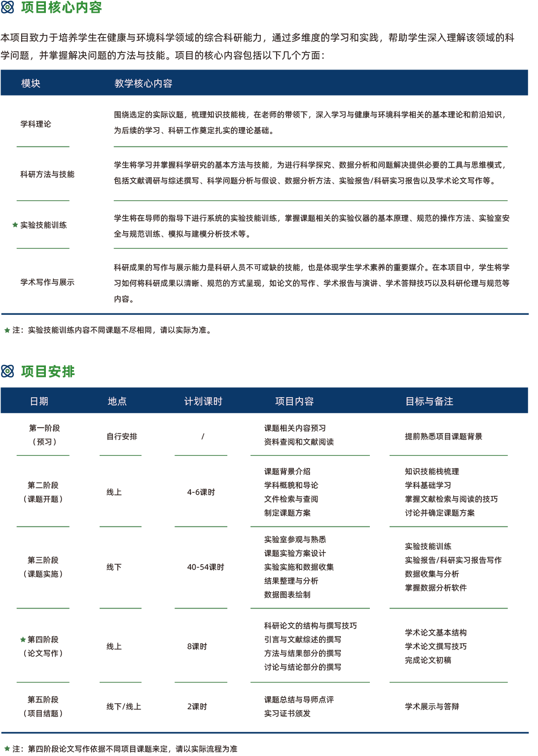The image size is (538, 756).
Task: Select the 学科理论 module row label
Action: [x=36, y=124]
